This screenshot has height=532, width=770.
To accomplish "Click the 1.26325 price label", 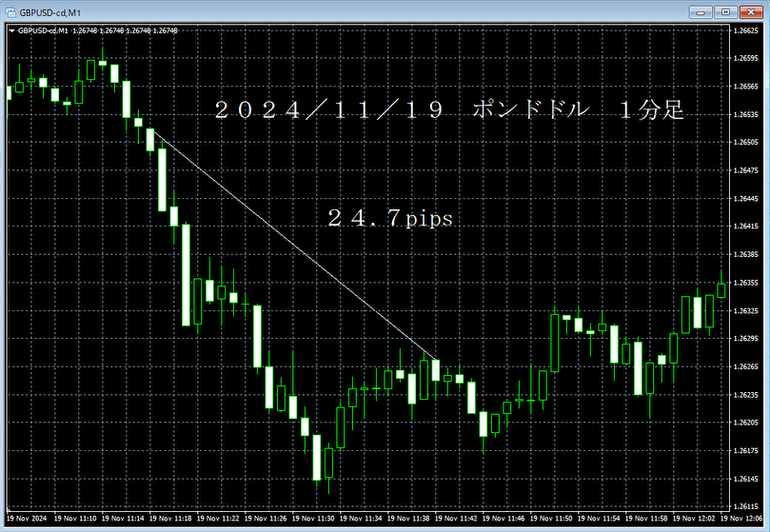I will [745, 310].
